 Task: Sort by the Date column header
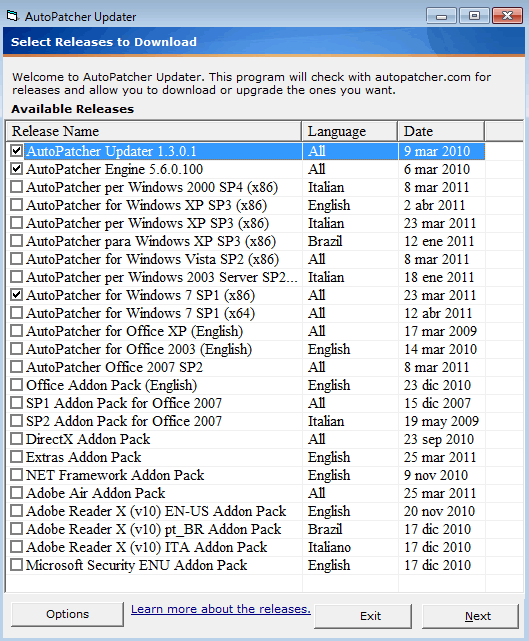click(441, 131)
